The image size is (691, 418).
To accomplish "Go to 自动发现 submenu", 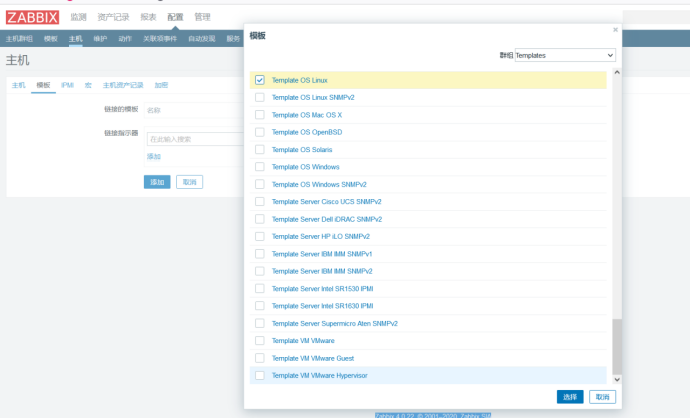I will pyautogui.click(x=202, y=39).
